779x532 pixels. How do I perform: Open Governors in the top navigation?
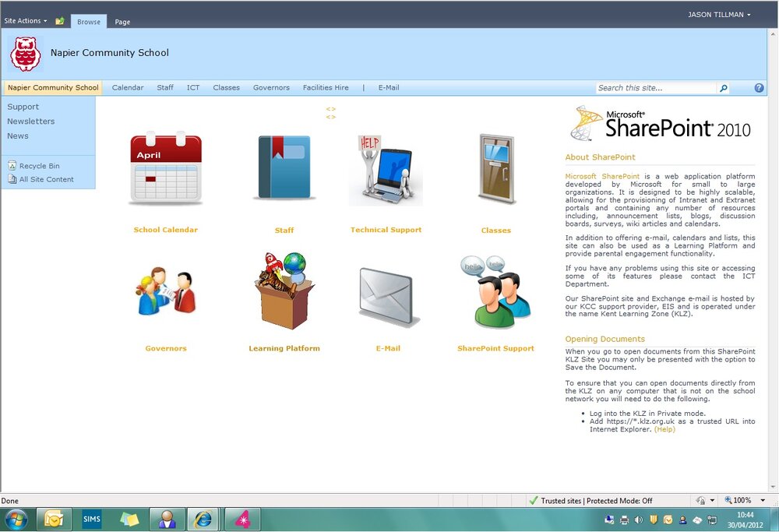coord(271,87)
